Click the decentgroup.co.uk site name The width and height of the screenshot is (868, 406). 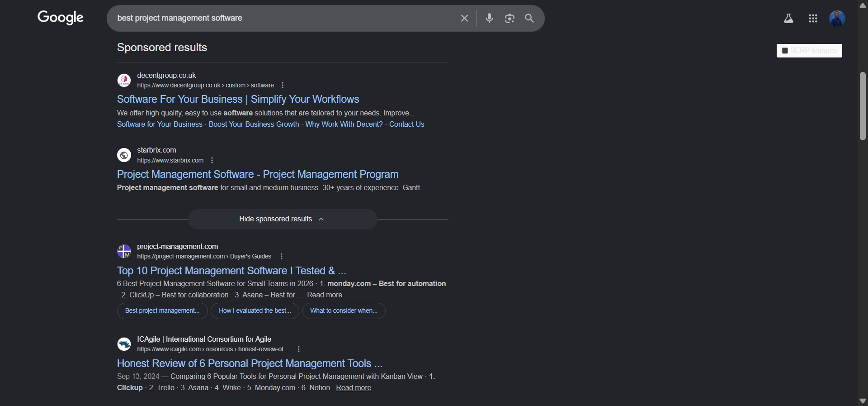pos(166,75)
